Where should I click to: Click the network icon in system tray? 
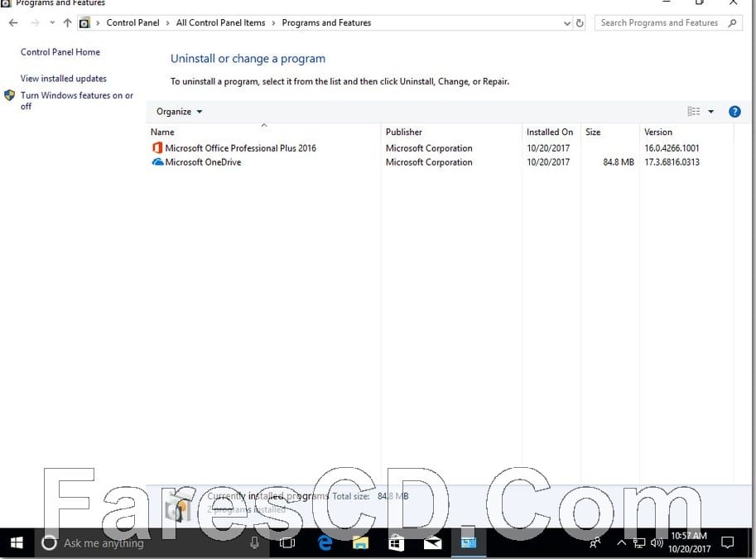click(639, 543)
